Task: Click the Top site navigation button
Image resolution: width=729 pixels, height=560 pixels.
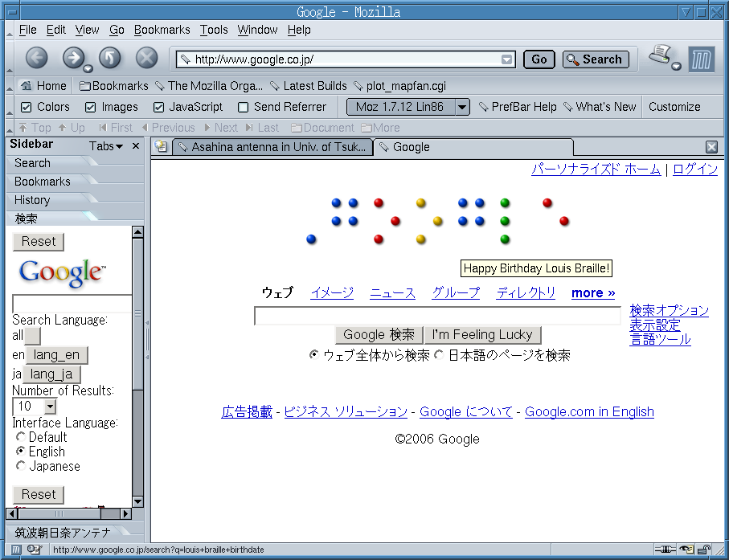Action: click(35, 127)
